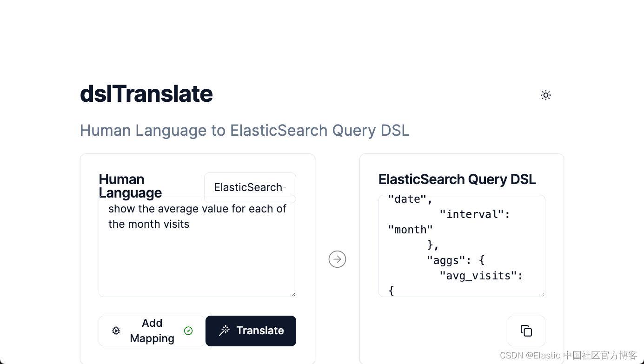Click the resize handle of the Human Language textarea
The image size is (644, 364).
pos(293,294)
